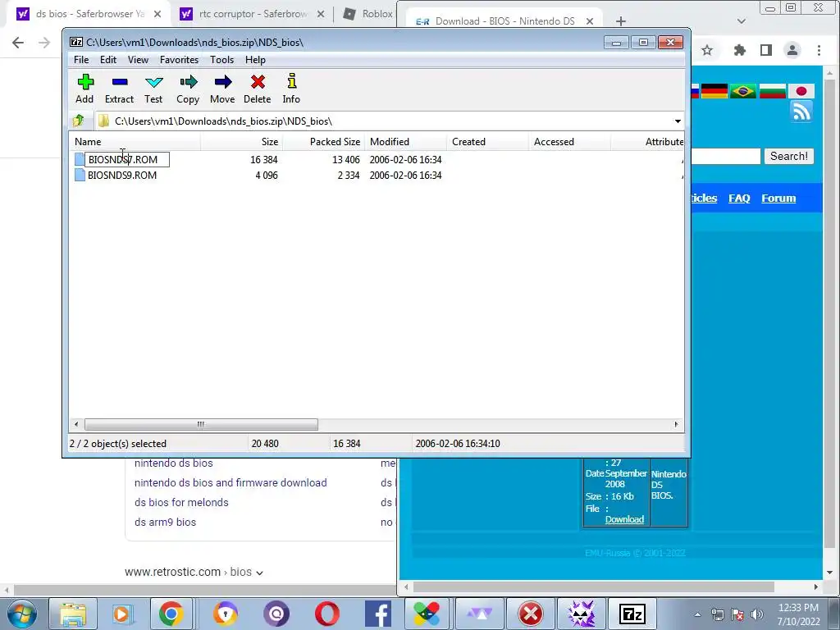Click the Search! button on website
Screen dimensions: 840x630
pyautogui.click(x=788, y=157)
